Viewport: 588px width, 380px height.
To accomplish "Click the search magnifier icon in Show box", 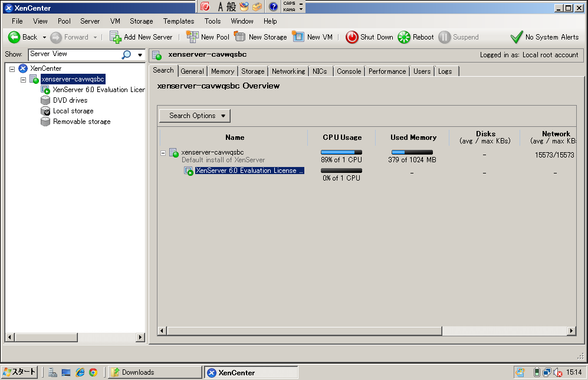I will (126, 54).
